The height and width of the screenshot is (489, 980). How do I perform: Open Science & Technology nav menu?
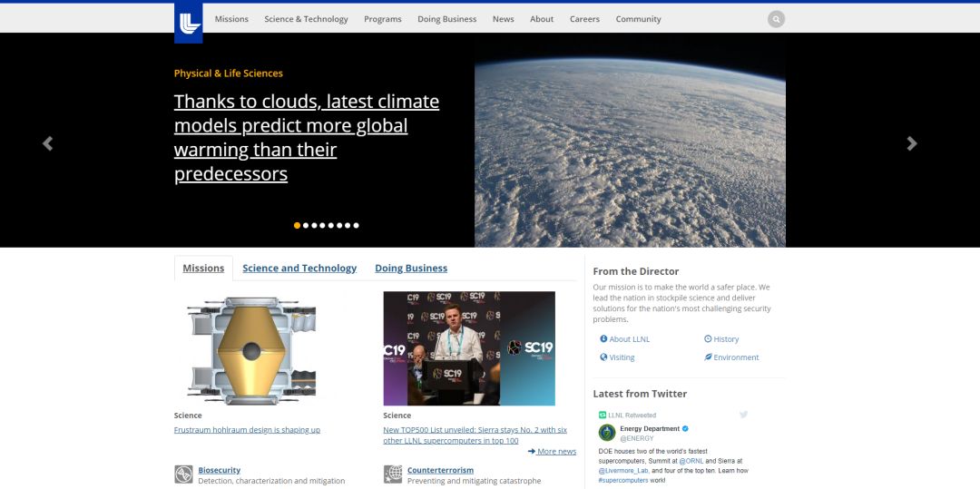click(307, 19)
